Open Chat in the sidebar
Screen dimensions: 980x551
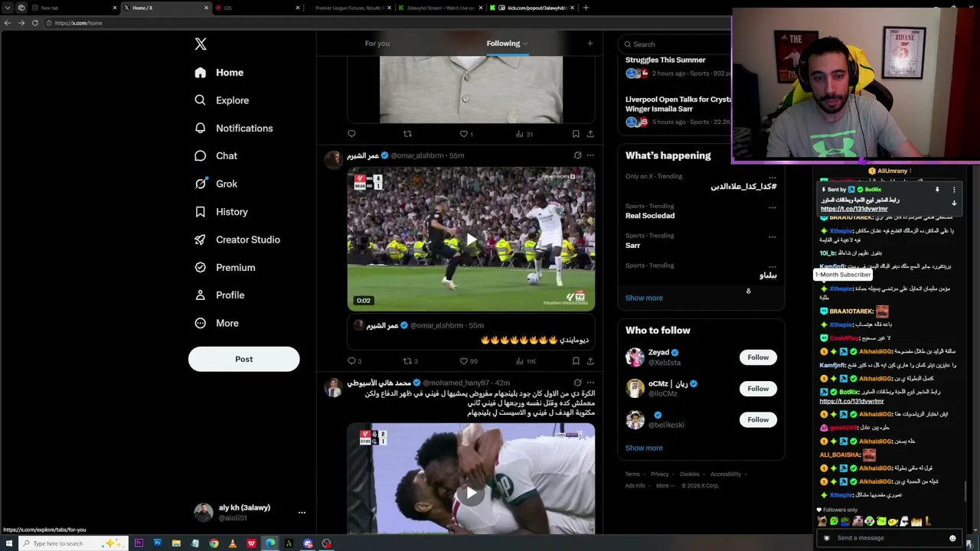(216, 156)
